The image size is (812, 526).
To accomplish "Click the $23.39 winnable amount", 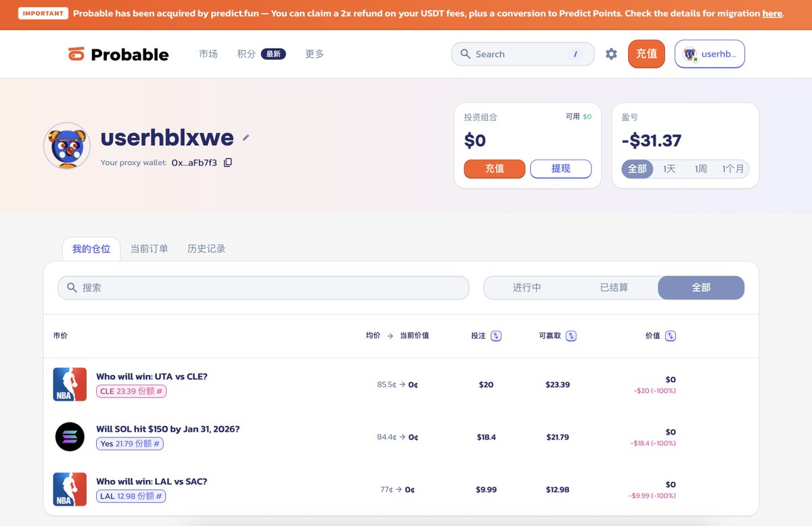I will pyautogui.click(x=558, y=385).
